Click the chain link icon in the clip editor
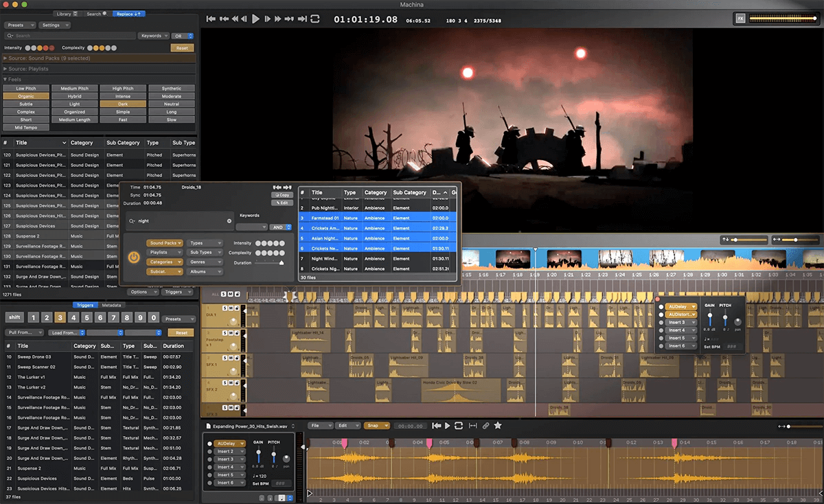 pyautogui.click(x=485, y=426)
